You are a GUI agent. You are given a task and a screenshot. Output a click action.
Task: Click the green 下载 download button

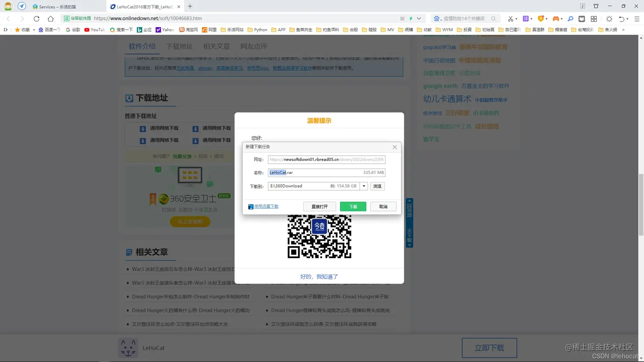pyautogui.click(x=353, y=206)
